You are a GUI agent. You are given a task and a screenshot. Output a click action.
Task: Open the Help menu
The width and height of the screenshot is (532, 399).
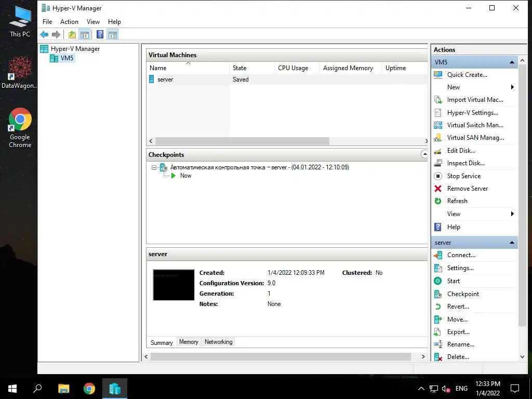[x=114, y=22]
